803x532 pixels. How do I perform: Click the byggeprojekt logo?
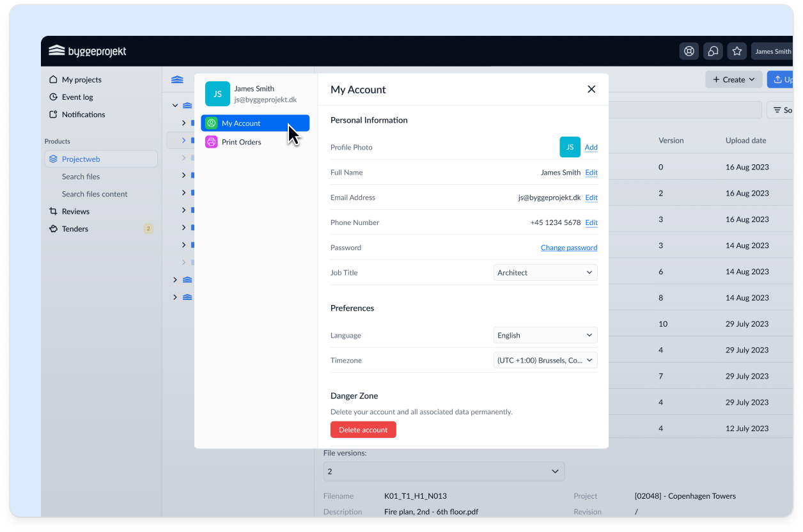click(x=88, y=51)
